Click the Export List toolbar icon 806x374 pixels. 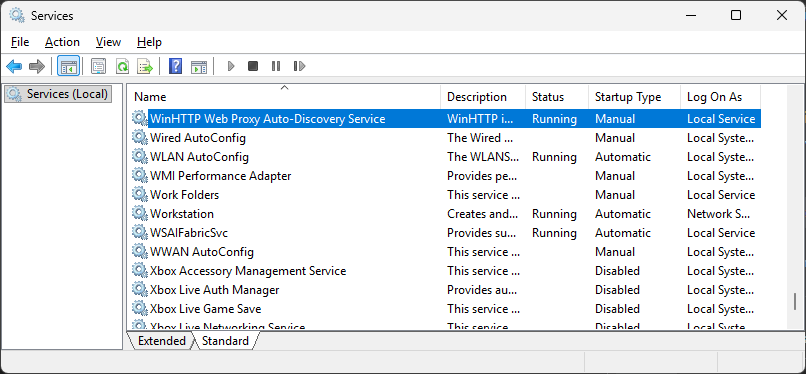[x=145, y=66]
